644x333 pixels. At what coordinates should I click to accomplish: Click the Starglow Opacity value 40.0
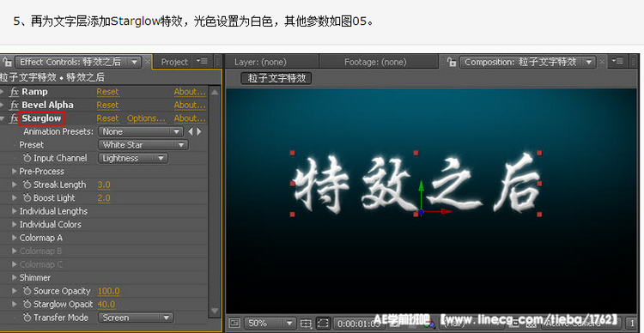(106, 305)
